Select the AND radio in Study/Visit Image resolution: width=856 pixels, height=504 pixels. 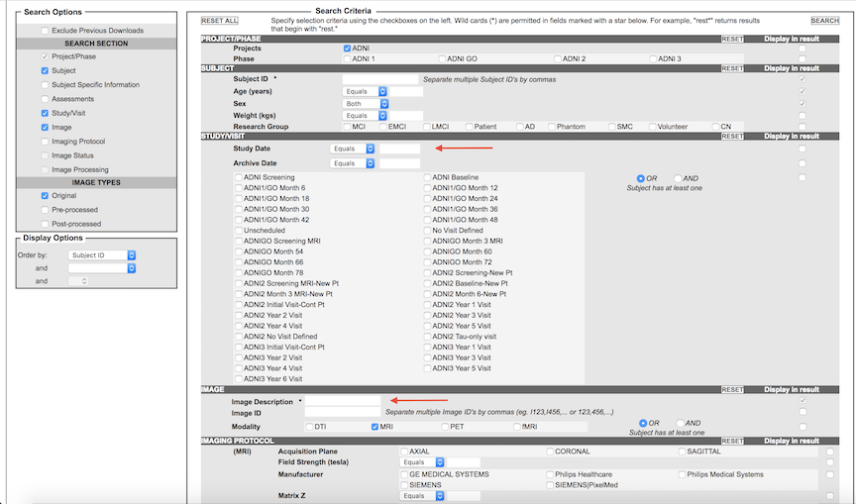click(x=680, y=178)
